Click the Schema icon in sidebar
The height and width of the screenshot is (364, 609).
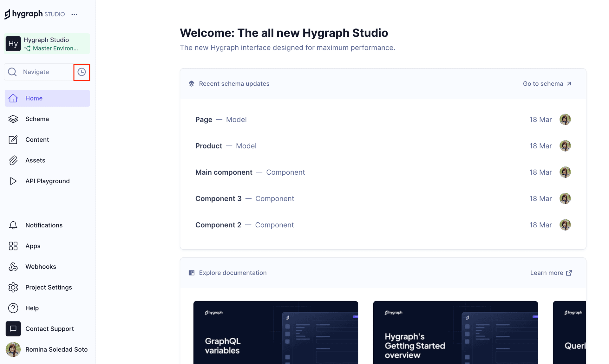click(13, 118)
